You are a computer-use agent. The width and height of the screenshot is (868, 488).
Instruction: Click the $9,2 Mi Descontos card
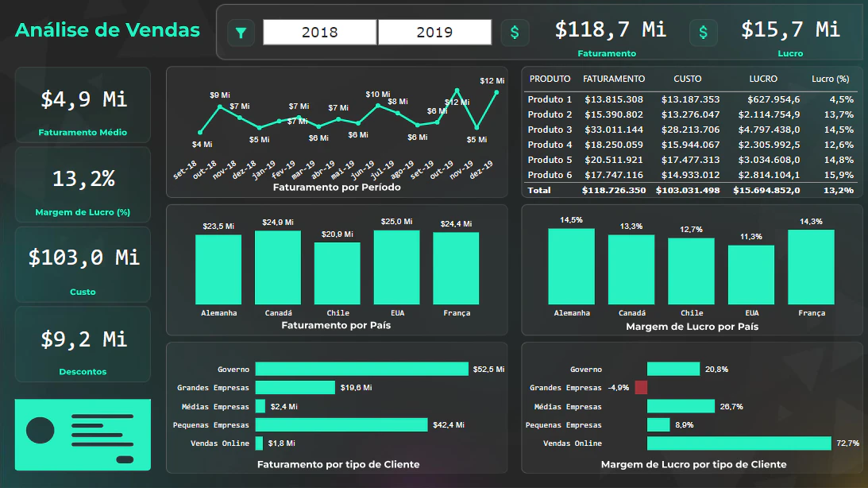pos(83,344)
